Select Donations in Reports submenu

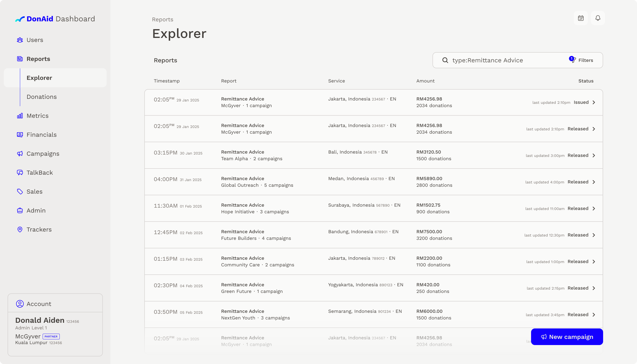pos(41,97)
